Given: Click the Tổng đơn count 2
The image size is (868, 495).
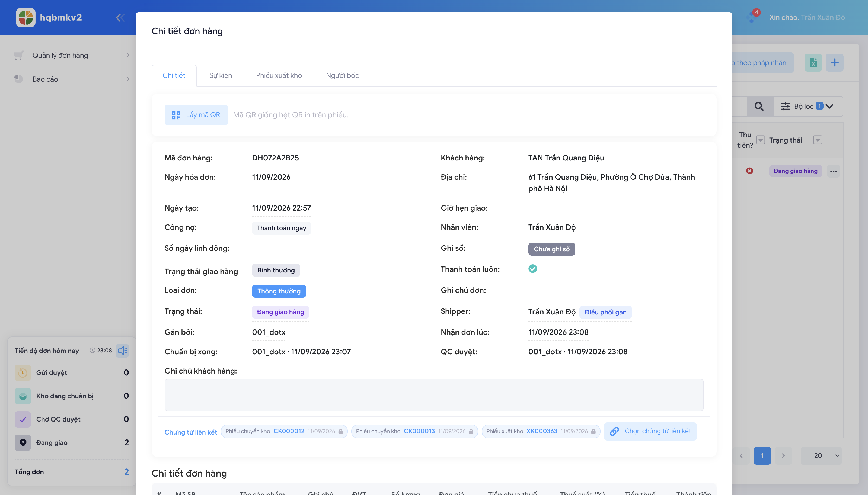Looking at the screenshot, I should [126, 472].
